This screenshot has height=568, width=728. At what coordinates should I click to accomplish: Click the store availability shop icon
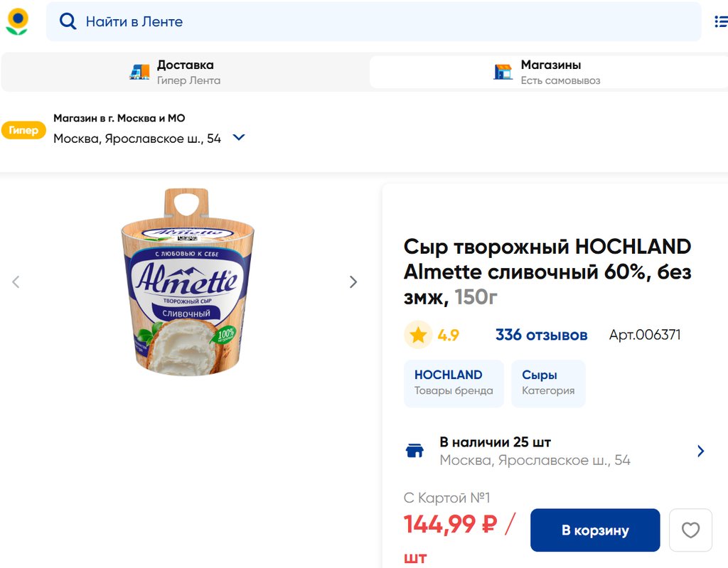[x=414, y=451]
